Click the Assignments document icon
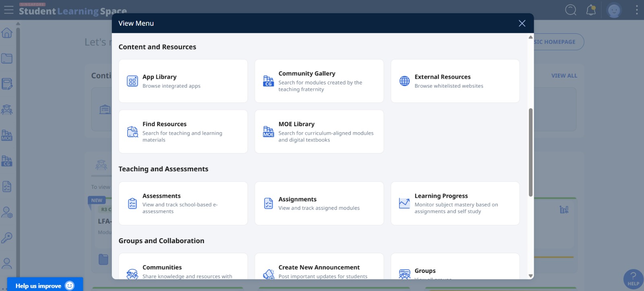The image size is (644, 291). (268, 203)
